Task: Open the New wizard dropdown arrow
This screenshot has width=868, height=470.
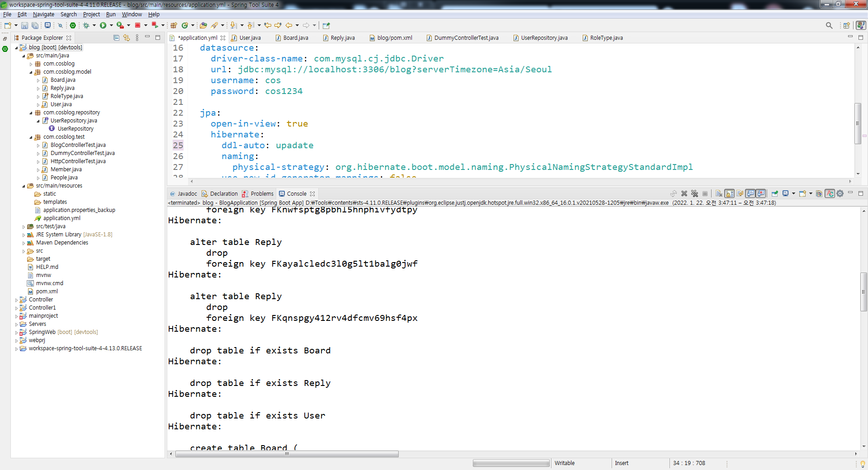Action: coord(16,25)
